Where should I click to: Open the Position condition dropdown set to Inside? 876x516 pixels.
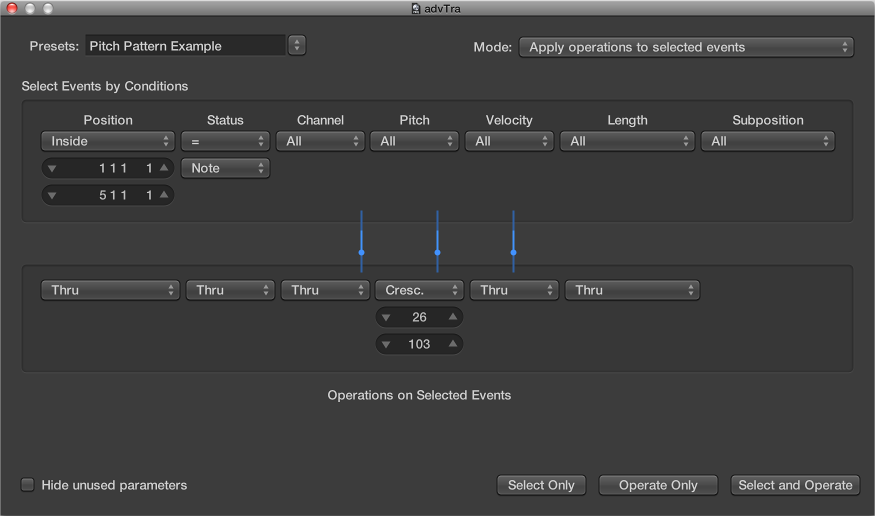[108, 141]
